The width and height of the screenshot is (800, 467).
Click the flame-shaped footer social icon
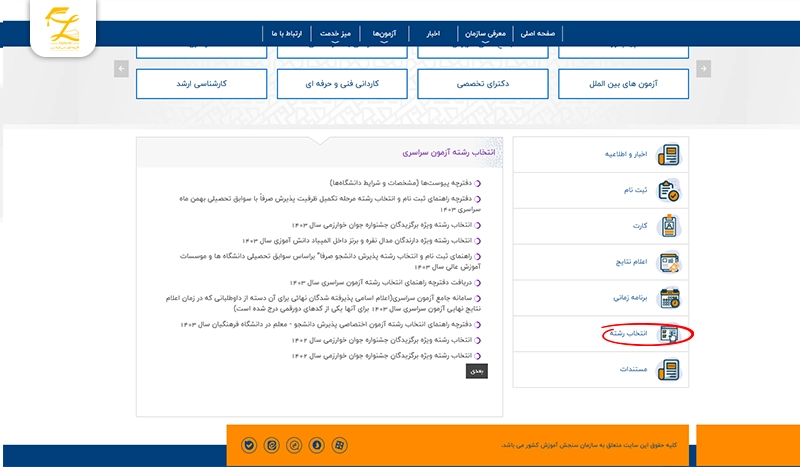click(316, 445)
